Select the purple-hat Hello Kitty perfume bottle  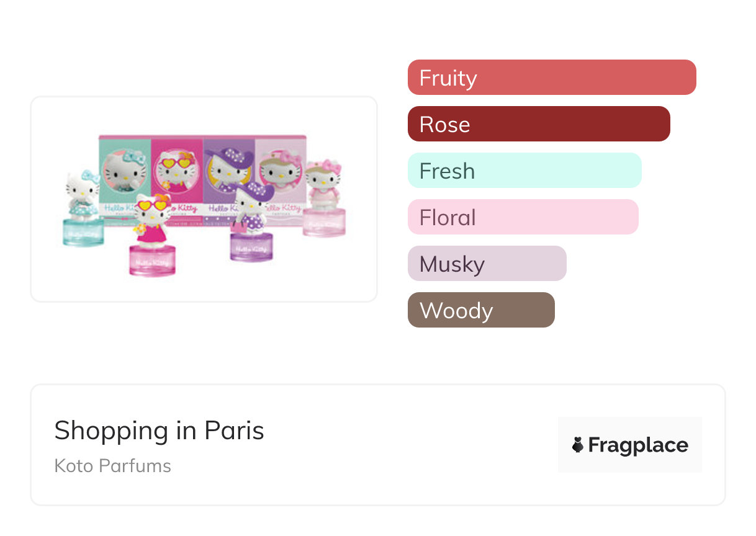pyautogui.click(x=253, y=223)
